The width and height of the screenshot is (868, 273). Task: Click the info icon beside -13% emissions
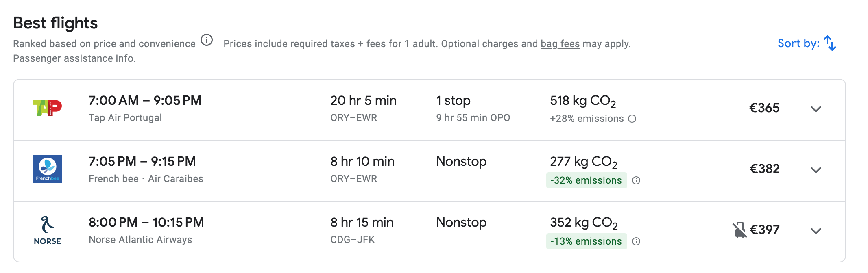[636, 241]
